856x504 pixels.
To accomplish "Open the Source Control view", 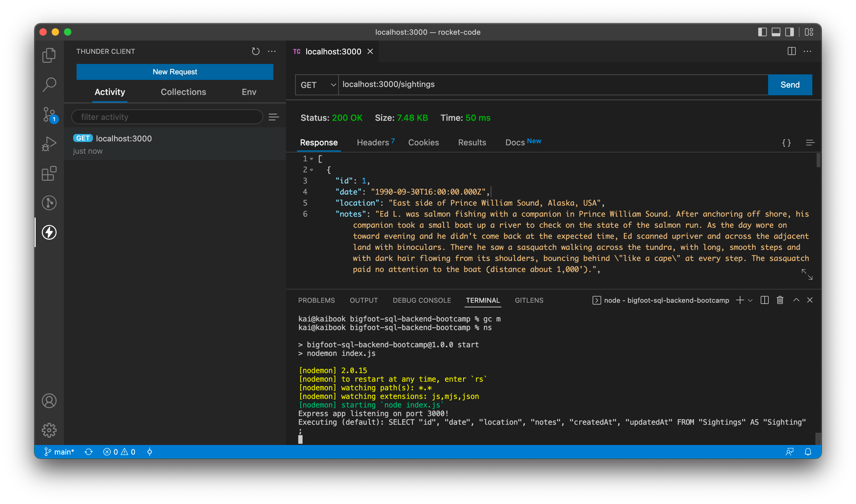I will point(49,114).
